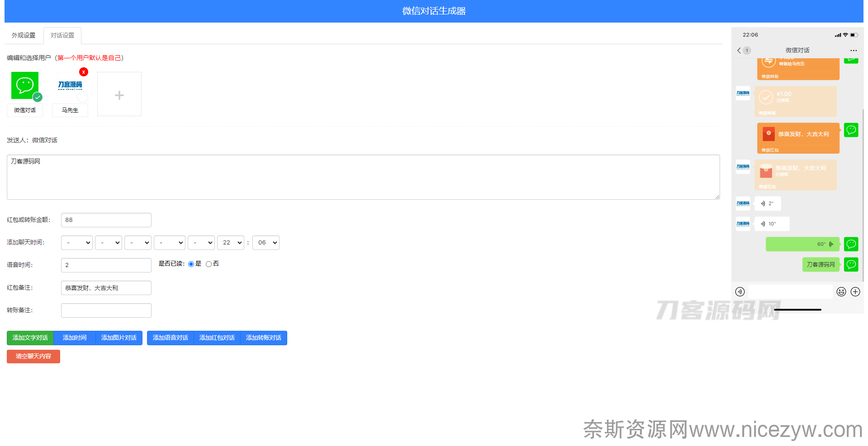
Task: Click the 马先生 name label under avatar
Action: (70, 110)
